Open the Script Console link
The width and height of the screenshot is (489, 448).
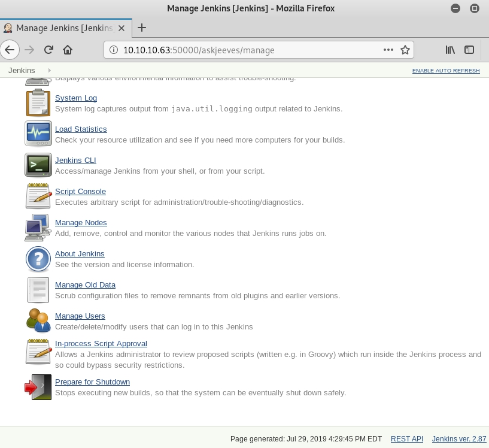[80, 192]
